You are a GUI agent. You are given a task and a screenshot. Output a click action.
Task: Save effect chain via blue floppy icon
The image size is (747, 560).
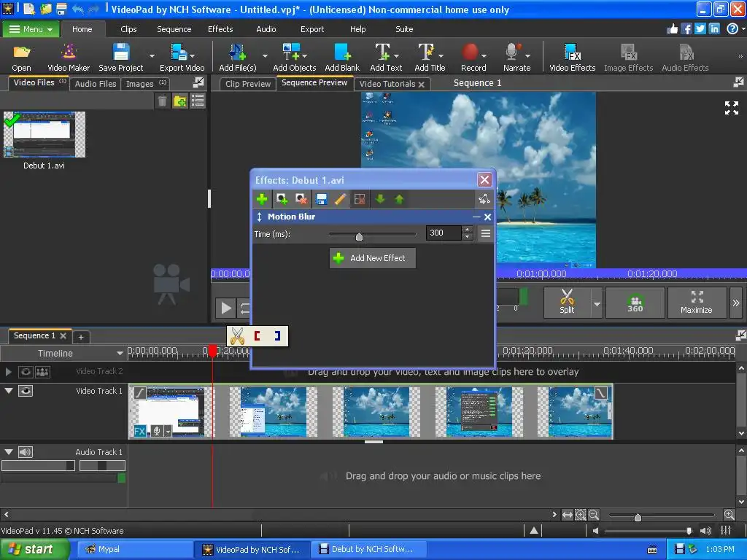pyautogui.click(x=322, y=199)
